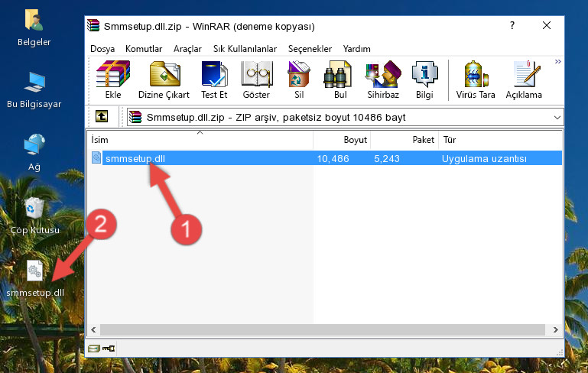Open the Dosya menu
The width and height of the screenshot is (588, 373).
(x=102, y=49)
